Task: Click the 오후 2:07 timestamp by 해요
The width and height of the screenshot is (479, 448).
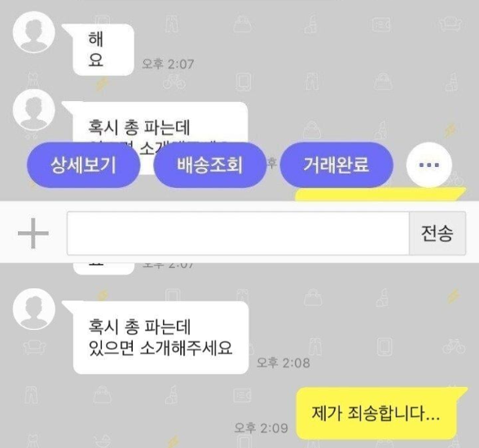Action: click(x=168, y=64)
